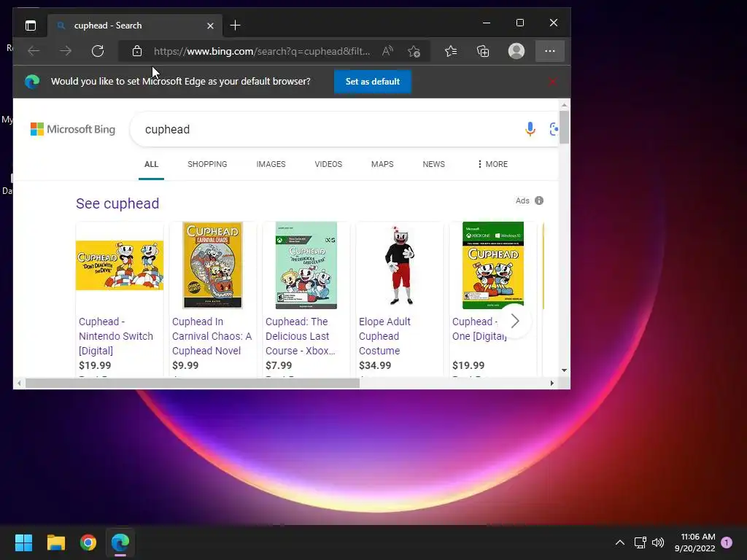This screenshot has height=560, width=747.
Task: Dismiss the default browser prompt
Action: click(552, 82)
